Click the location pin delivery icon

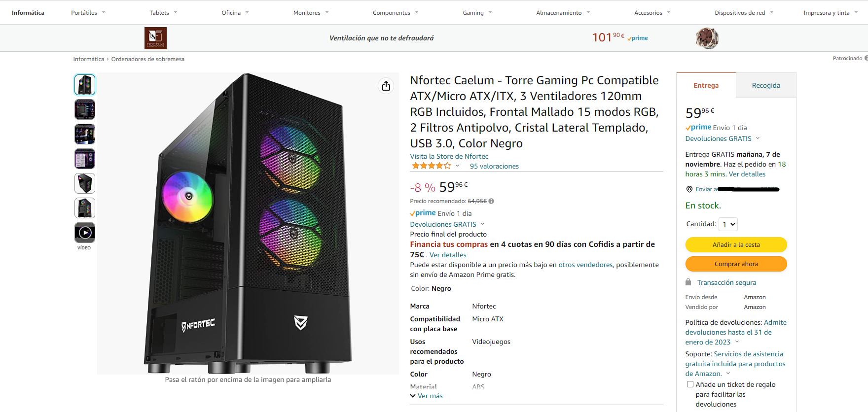689,189
